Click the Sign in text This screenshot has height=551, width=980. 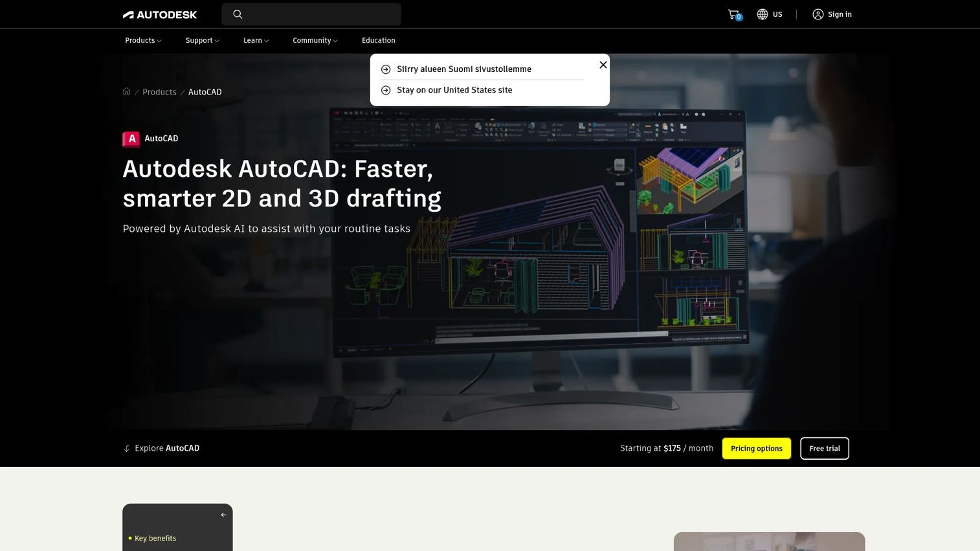click(x=840, y=14)
